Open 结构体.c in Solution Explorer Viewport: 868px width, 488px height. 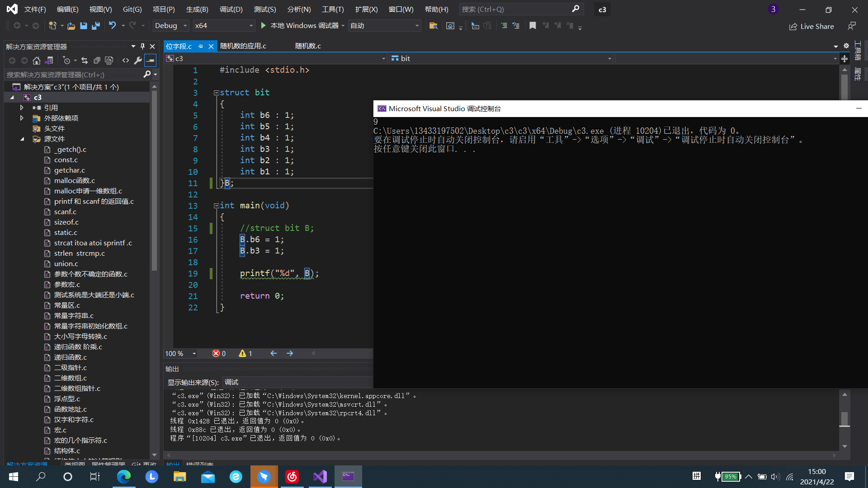[x=67, y=450]
